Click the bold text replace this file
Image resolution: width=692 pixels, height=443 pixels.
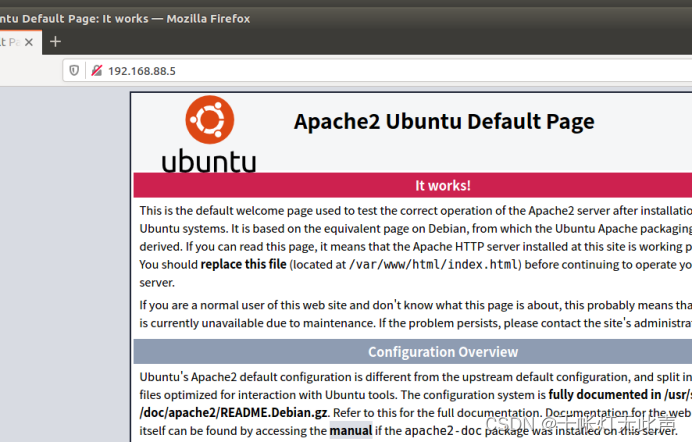(x=244, y=264)
